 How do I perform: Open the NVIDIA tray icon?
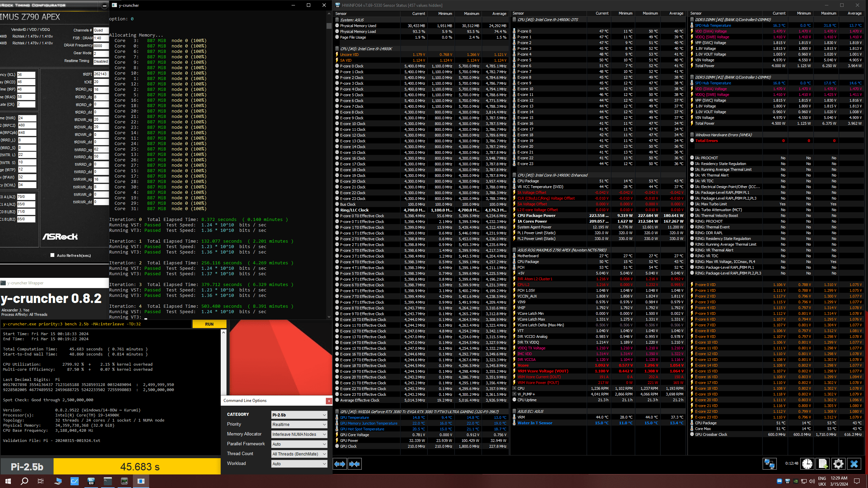pyautogui.click(x=796, y=481)
